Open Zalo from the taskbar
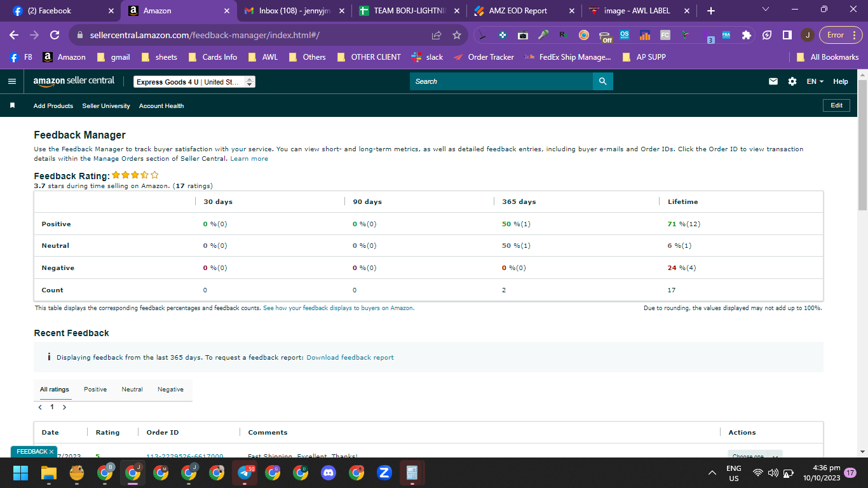 point(384,473)
